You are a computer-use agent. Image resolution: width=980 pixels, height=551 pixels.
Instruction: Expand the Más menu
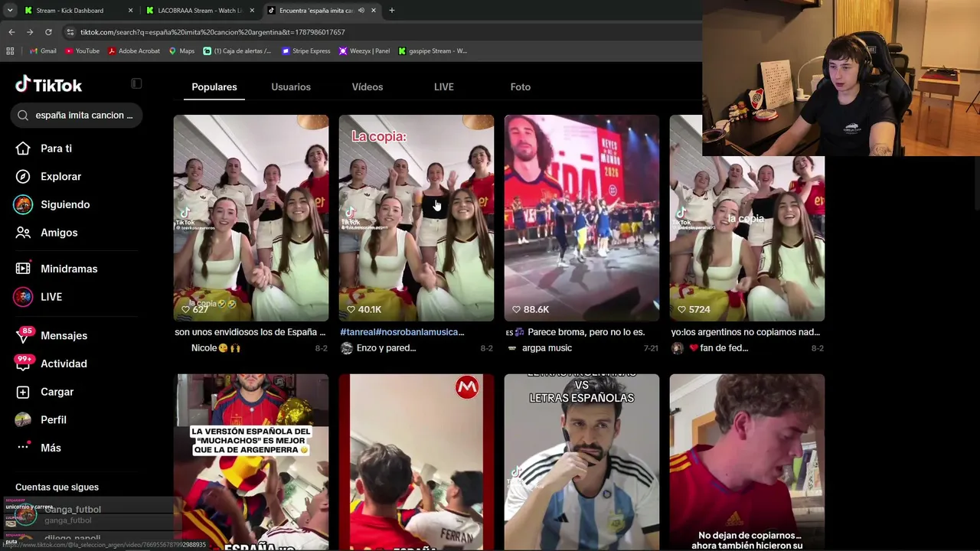click(38, 448)
